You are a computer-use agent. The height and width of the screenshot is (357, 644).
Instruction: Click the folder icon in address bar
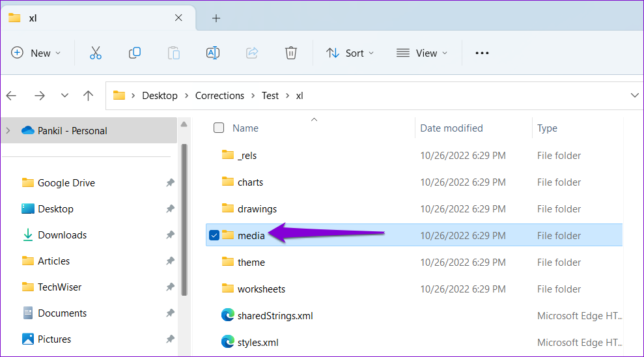point(119,95)
